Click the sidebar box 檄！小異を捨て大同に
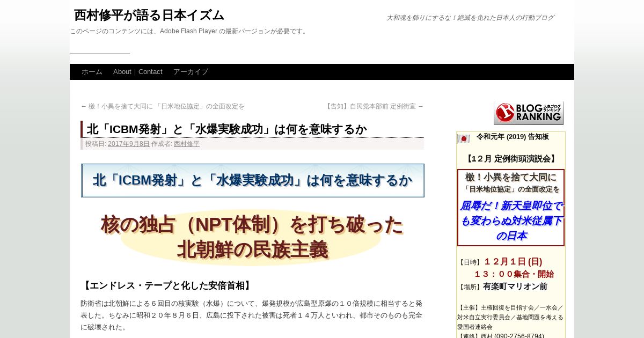 tap(511, 208)
